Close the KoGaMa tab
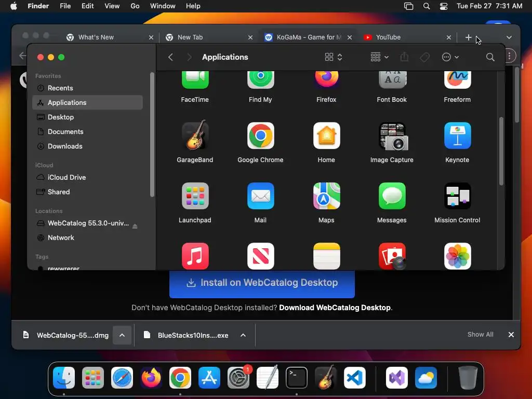 point(350,37)
